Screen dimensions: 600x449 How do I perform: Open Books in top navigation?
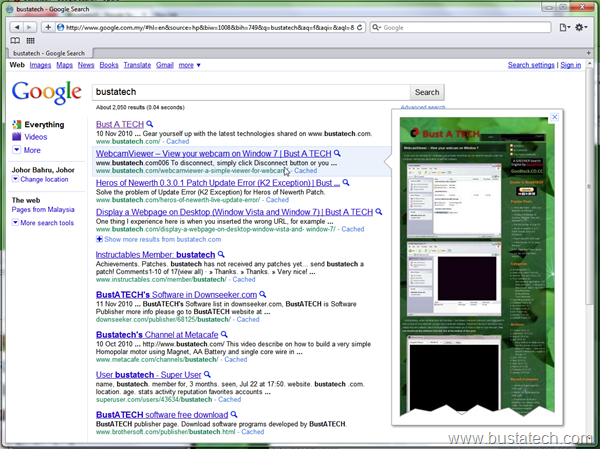109,65
